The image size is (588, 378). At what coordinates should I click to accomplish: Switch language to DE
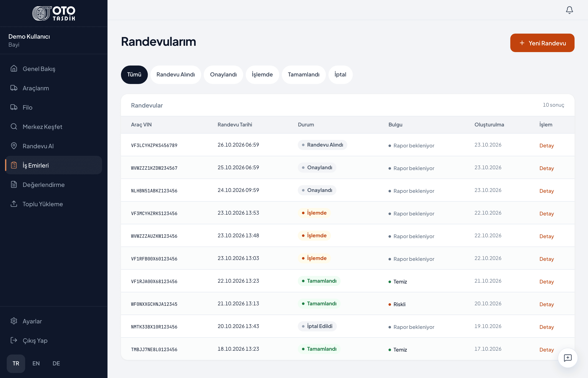coord(56,364)
